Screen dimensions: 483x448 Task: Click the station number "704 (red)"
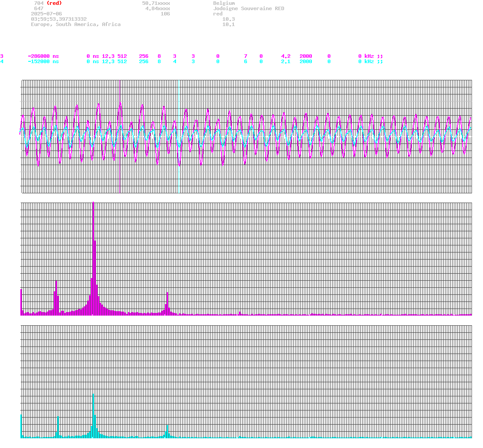click(x=48, y=3)
